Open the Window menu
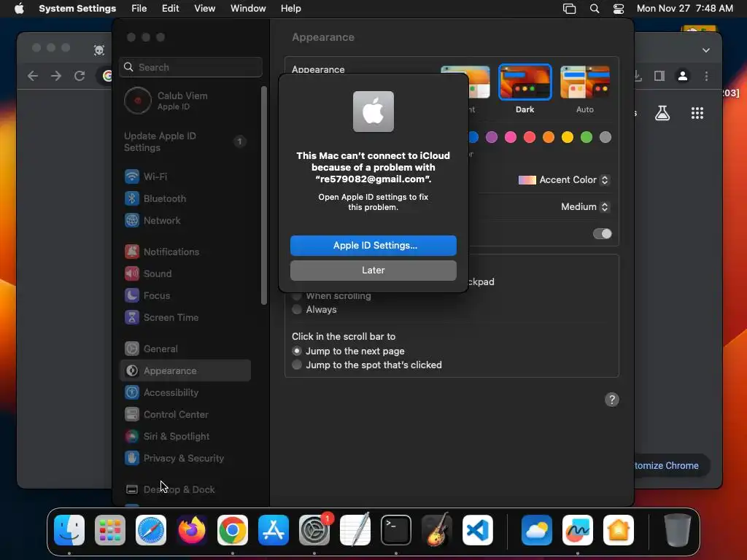Viewport: 747px width, 560px height. click(248, 9)
